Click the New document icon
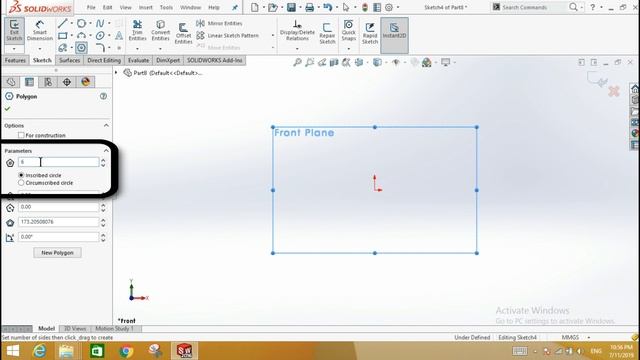Viewport: 640px width, 360px height. click(255, 7)
